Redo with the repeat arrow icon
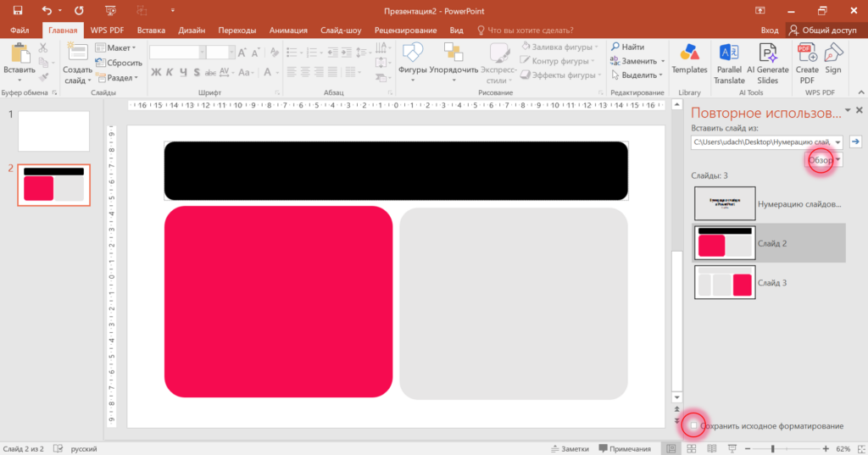The image size is (868, 455). click(79, 10)
